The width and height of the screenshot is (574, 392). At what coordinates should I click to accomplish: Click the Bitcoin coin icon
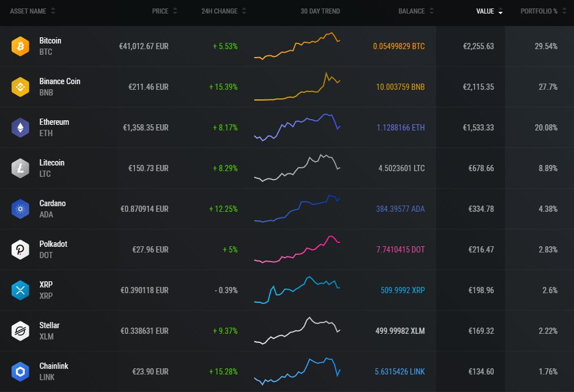(x=20, y=46)
